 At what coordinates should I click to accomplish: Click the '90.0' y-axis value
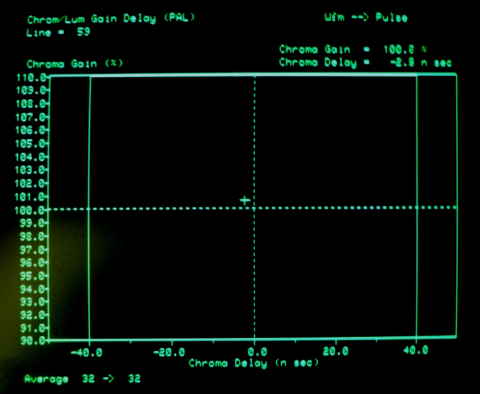pos(33,340)
